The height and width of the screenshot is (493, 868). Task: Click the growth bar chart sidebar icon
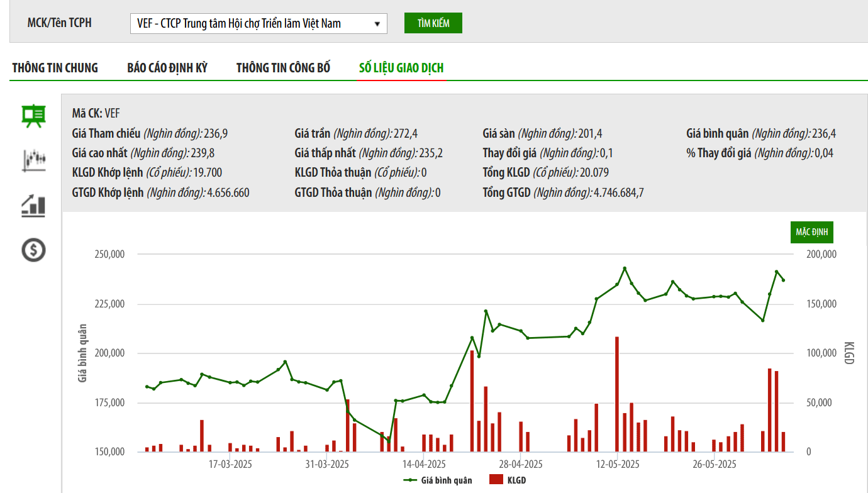33,206
